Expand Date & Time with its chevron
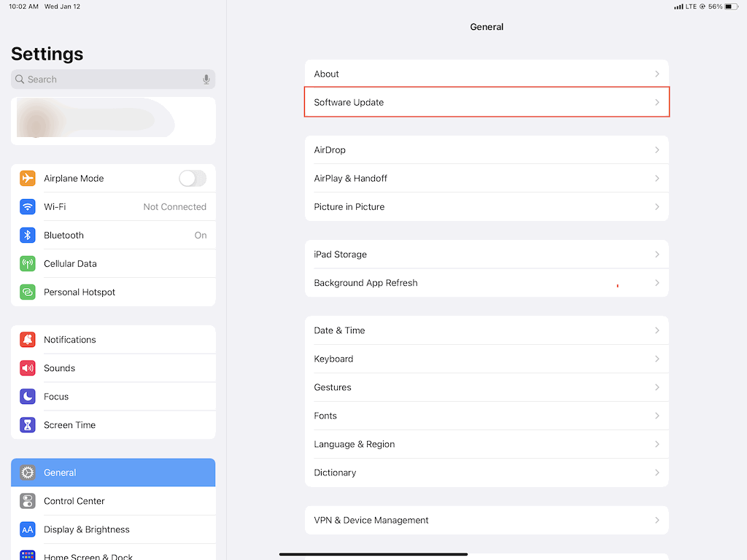The width and height of the screenshot is (747, 560). (657, 330)
